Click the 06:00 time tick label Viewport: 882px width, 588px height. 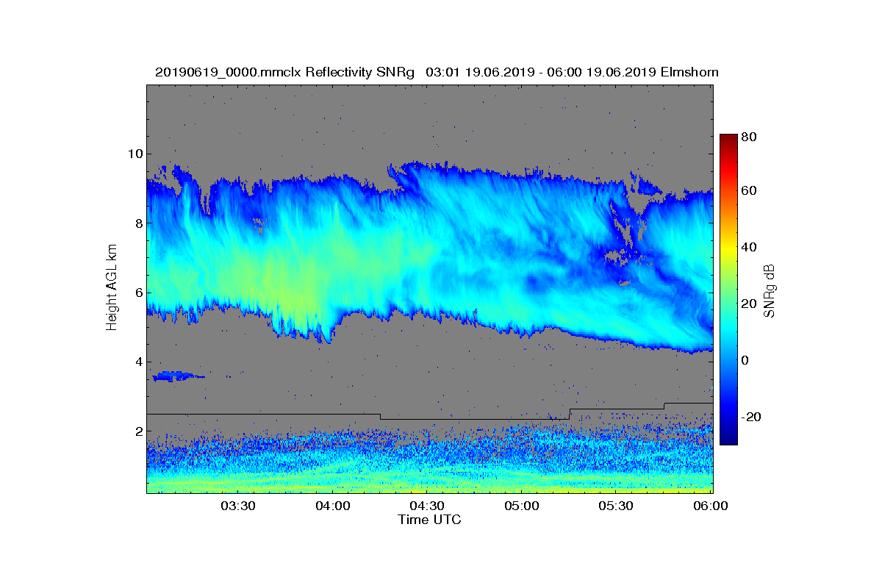point(711,506)
